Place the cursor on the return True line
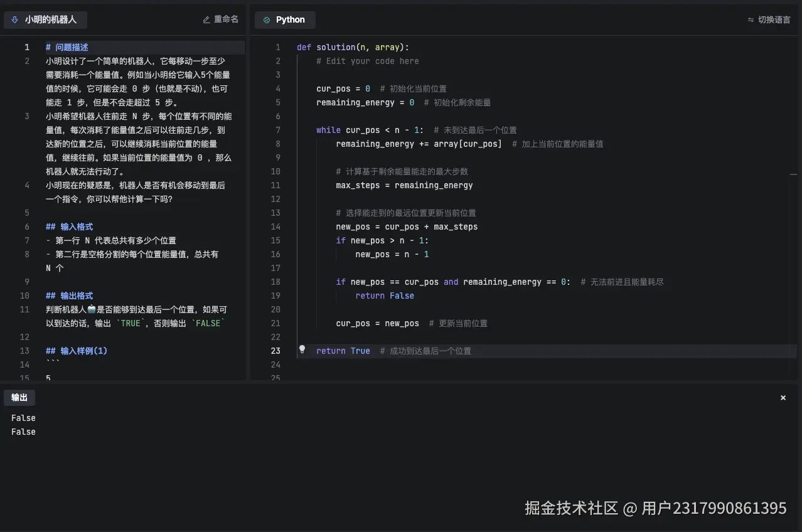 [342, 351]
